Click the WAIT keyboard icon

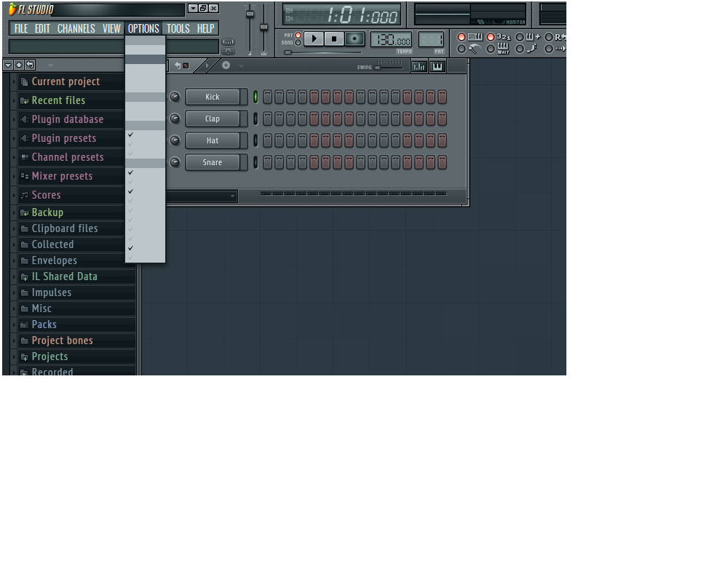pyautogui.click(x=504, y=48)
